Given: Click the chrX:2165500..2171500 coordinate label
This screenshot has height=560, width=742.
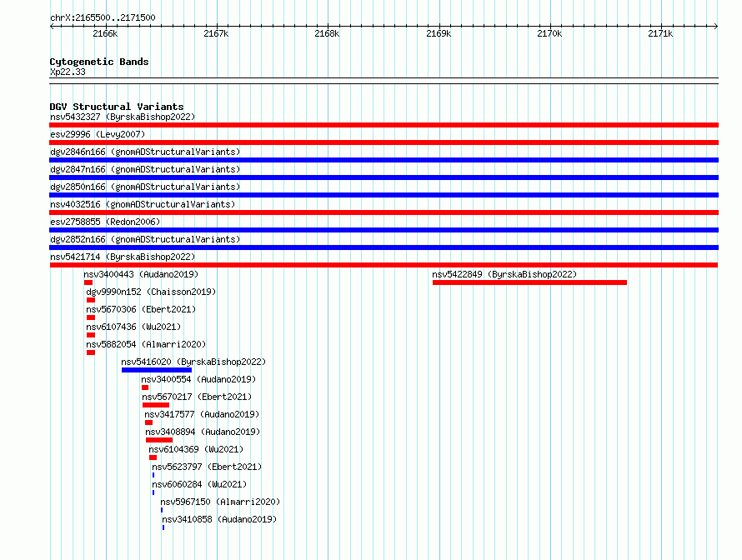Looking at the screenshot, I should tap(103, 17).
